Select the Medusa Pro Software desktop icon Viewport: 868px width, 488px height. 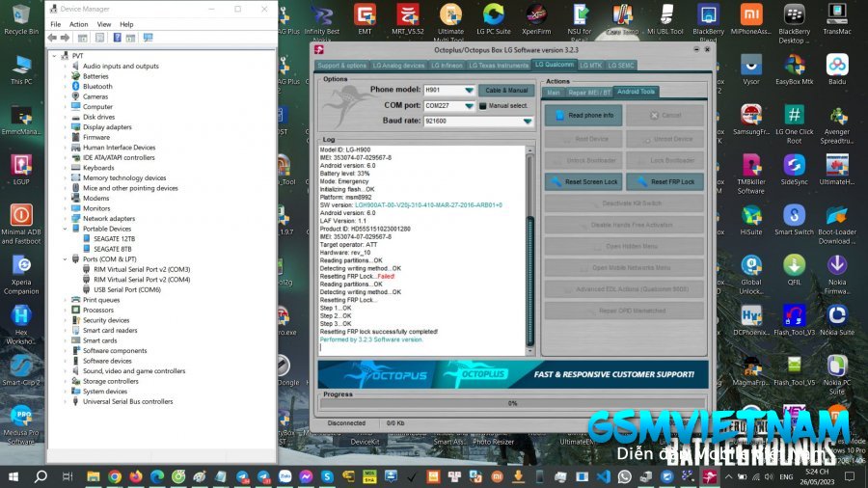(21, 425)
